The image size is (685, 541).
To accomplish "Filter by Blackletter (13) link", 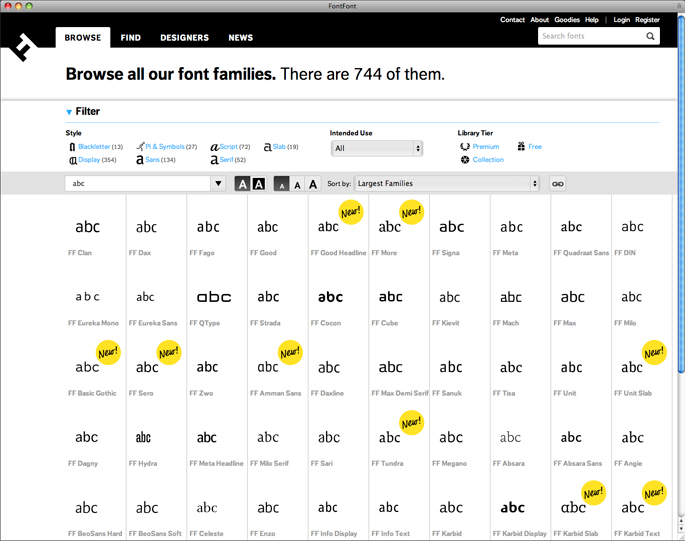I will pos(100,147).
